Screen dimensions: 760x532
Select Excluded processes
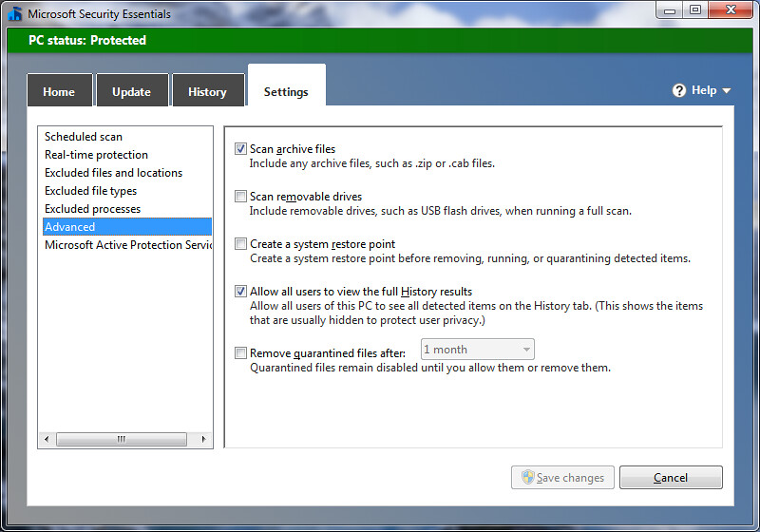coord(127,209)
